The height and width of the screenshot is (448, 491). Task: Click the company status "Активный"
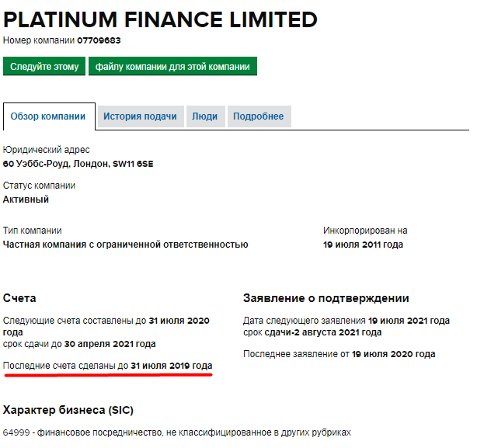[x=26, y=200]
